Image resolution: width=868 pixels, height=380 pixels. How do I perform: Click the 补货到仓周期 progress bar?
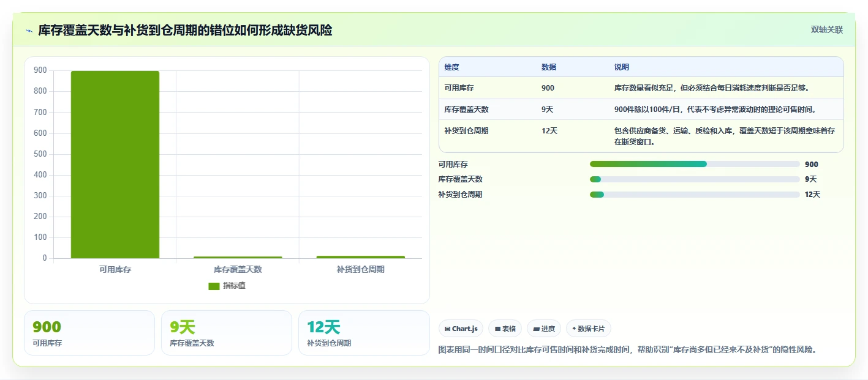[x=695, y=195]
